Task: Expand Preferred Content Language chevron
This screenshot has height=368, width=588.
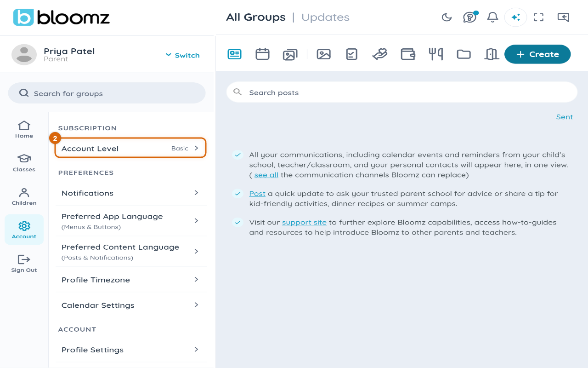Action: click(196, 251)
